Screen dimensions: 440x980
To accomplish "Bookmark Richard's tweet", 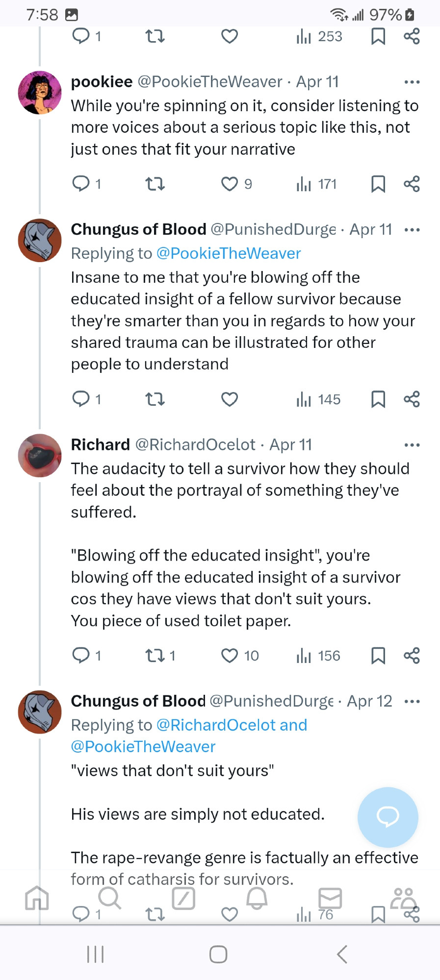I will 378,656.
